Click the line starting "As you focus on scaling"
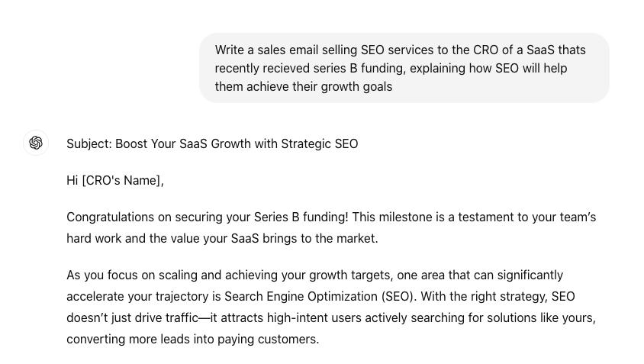Screen dimensions: 644x364 tap(314, 275)
